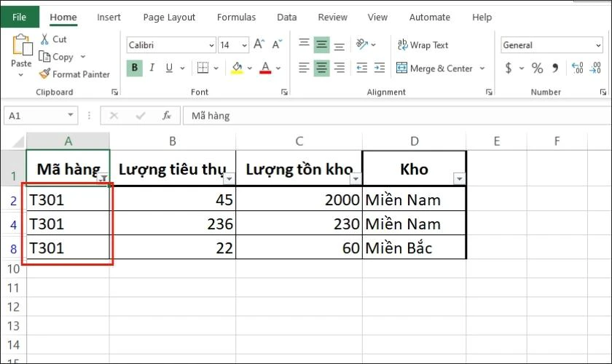Apply yellow fill color bucket
Screen dimensions: 612x364
coord(237,68)
